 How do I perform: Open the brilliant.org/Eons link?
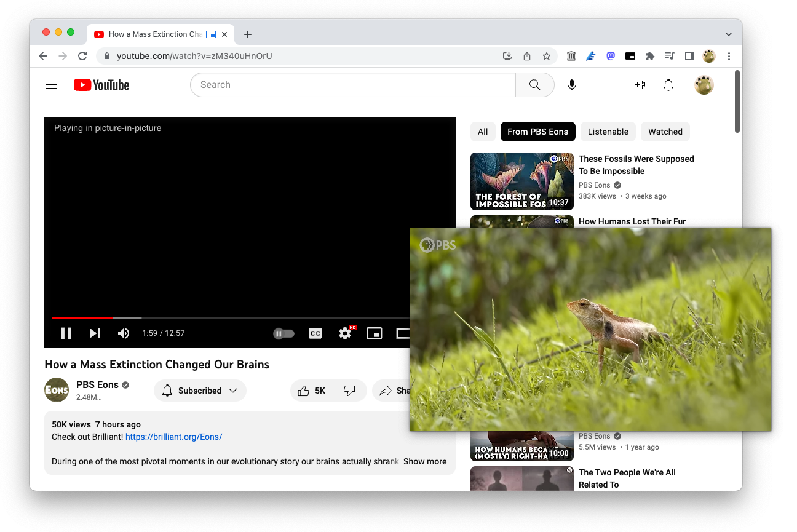click(x=173, y=437)
